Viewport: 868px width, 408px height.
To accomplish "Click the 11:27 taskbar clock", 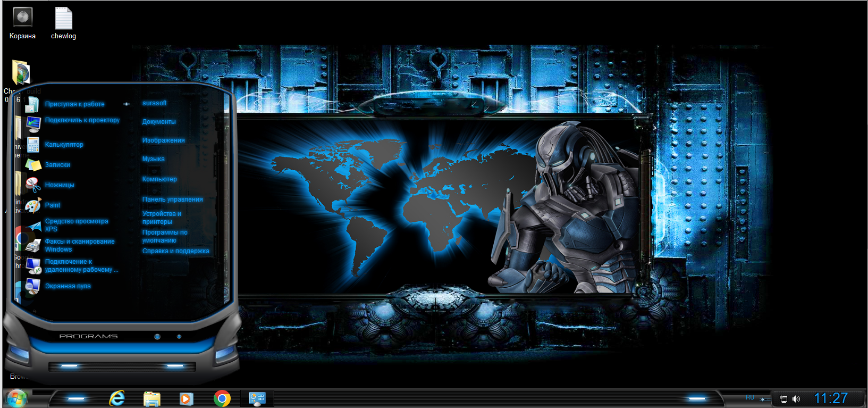I will [x=830, y=398].
